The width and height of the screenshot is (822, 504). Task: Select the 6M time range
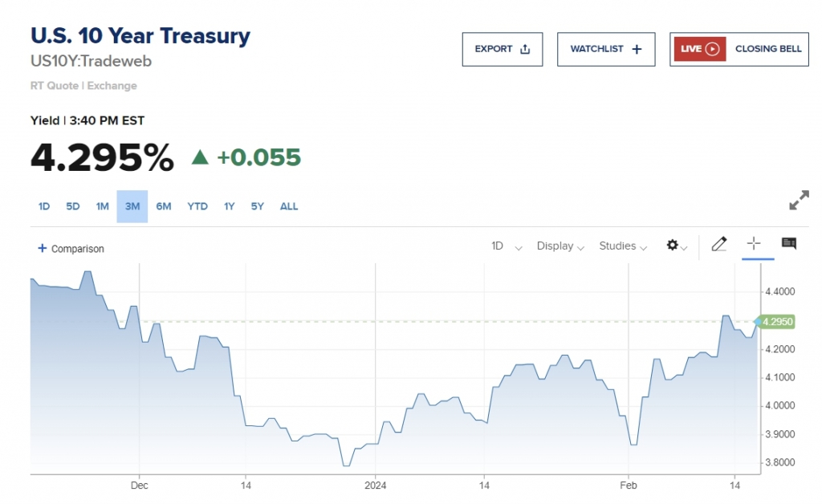pyautogui.click(x=164, y=206)
